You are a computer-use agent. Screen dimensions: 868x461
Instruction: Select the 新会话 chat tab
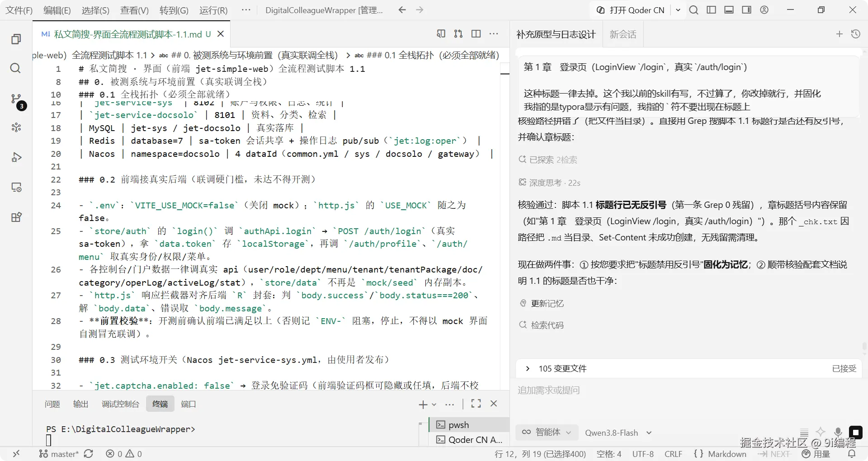pyautogui.click(x=623, y=34)
